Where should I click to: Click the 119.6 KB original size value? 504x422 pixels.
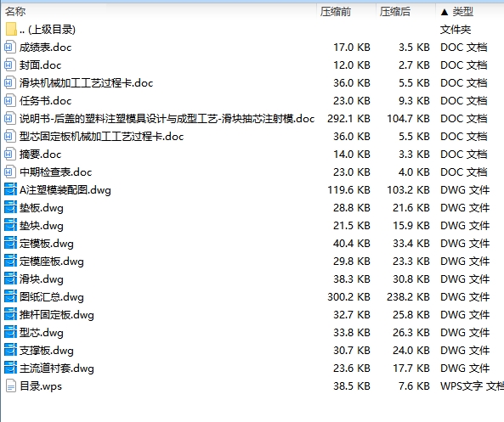pos(348,190)
